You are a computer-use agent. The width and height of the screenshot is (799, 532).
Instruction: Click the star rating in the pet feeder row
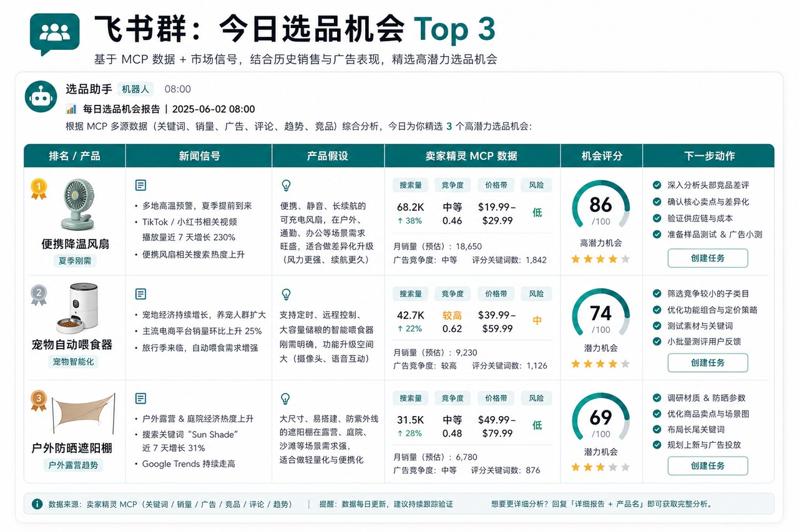tap(600, 364)
